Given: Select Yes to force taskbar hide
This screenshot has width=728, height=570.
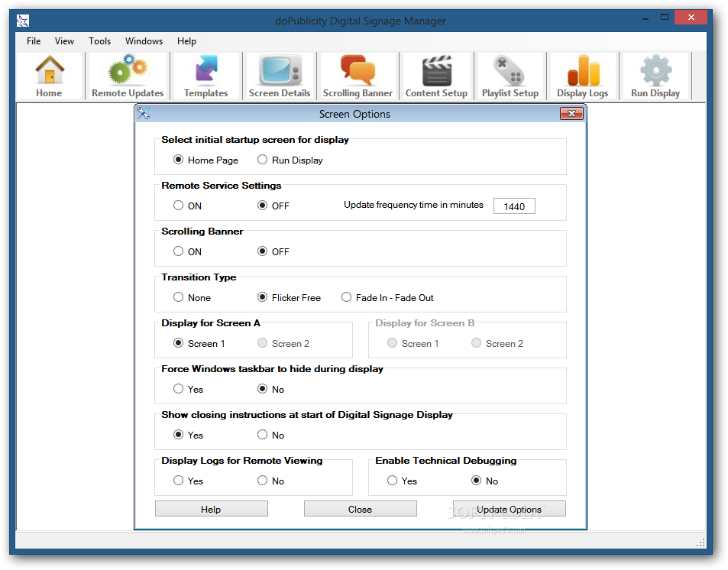Looking at the screenshot, I should click(x=188, y=389).
